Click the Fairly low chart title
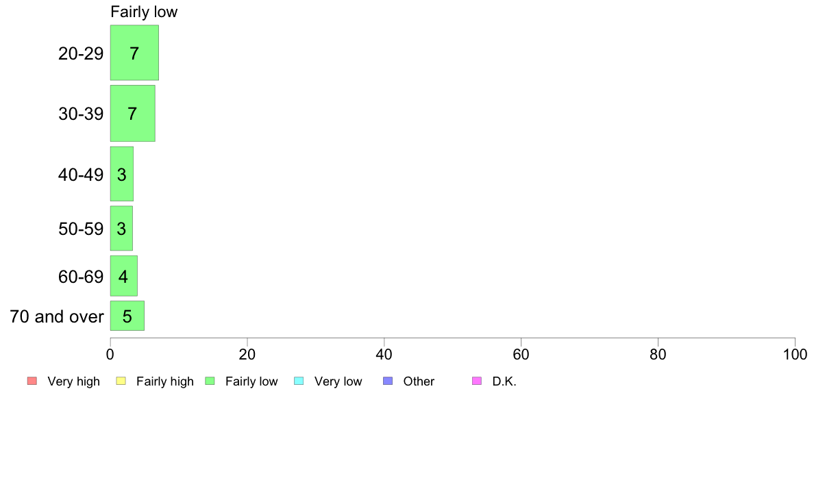Screen dimensions: 814x504 (x=144, y=12)
